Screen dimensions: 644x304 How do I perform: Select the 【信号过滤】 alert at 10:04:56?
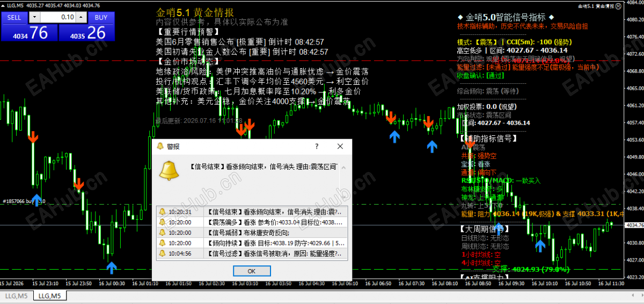coord(252,253)
